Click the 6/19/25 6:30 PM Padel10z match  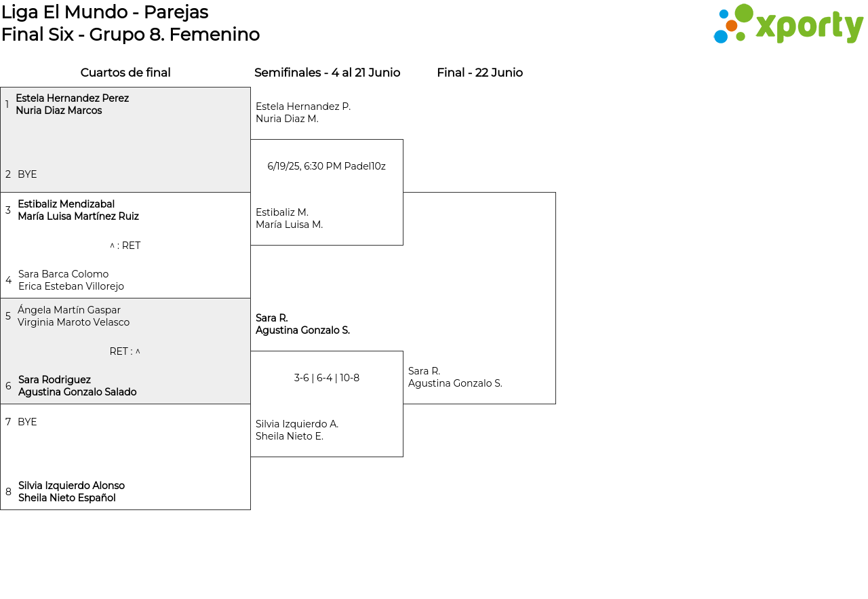pyautogui.click(x=326, y=166)
